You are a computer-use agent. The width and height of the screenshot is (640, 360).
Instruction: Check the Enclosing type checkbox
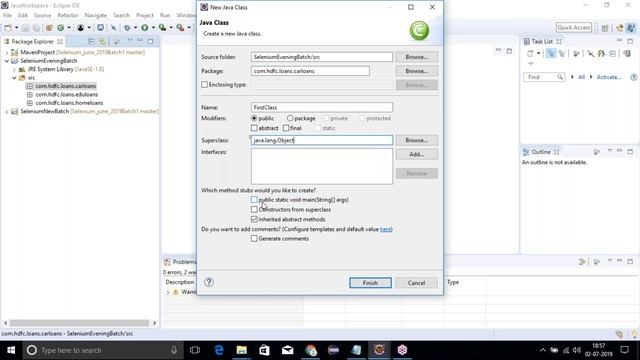tap(204, 85)
